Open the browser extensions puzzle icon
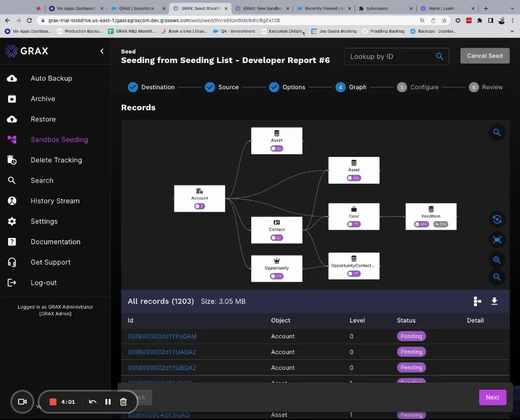The width and height of the screenshot is (520, 420). coord(479,20)
